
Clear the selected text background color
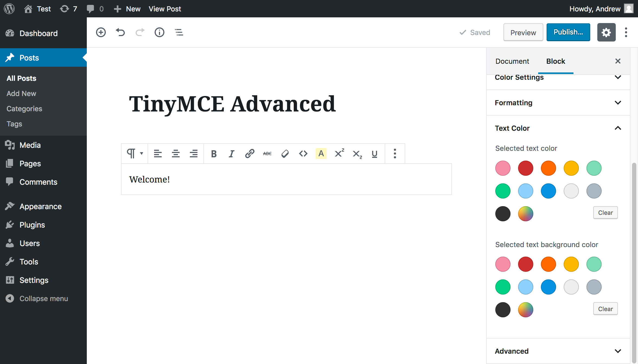(605, 309)
